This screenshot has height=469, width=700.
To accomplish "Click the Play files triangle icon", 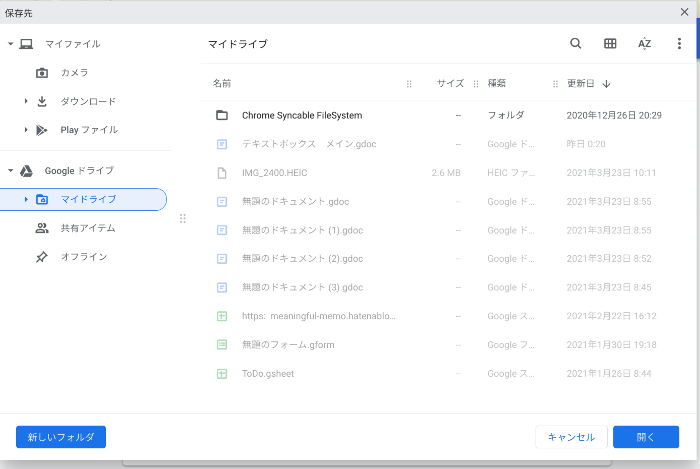I will click(42, 130).
